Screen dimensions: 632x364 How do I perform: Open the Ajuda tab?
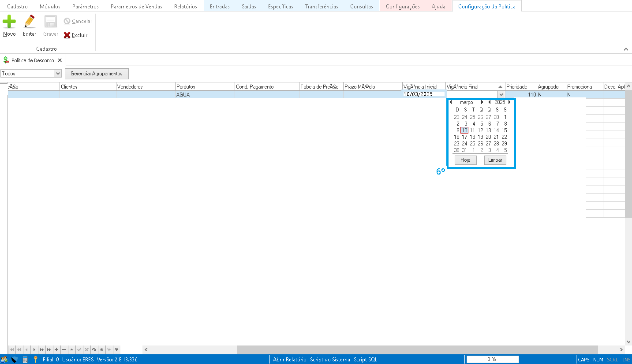pyautogui.click(x=438, y=6)
